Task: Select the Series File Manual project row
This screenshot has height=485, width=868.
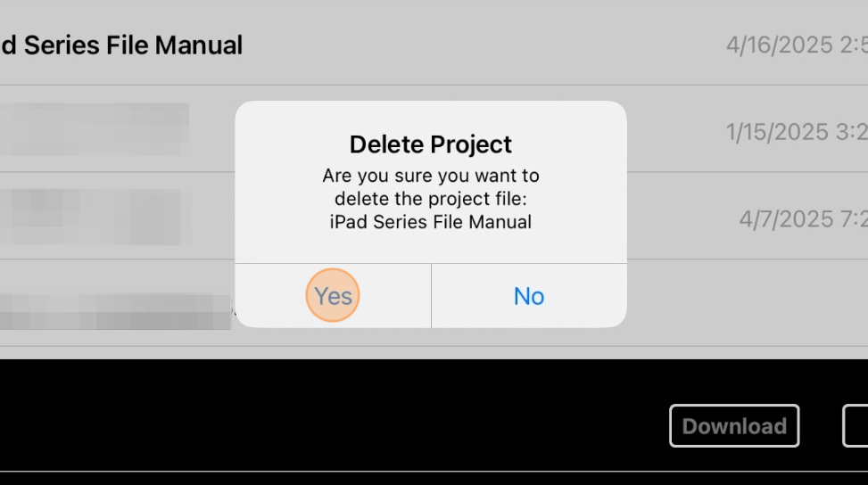Action: [121, 45]
